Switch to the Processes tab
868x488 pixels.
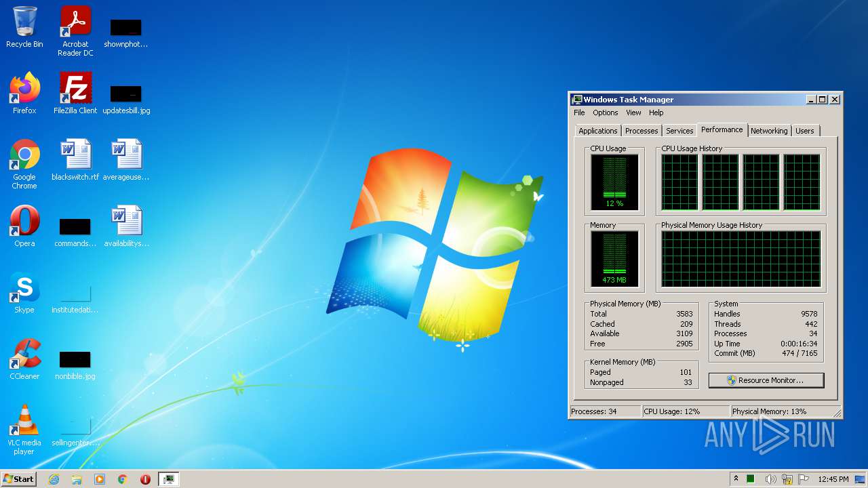[642, 131]
